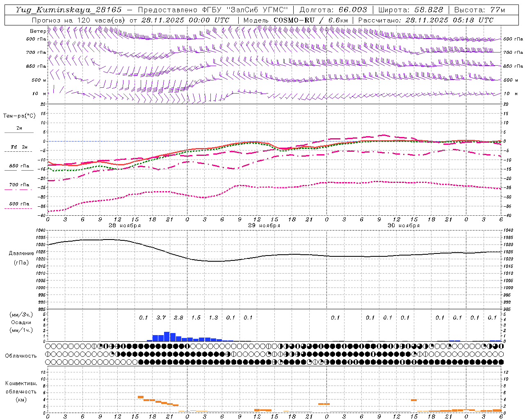Click the Долгота: 66.003 header field

tap(333, 10)
